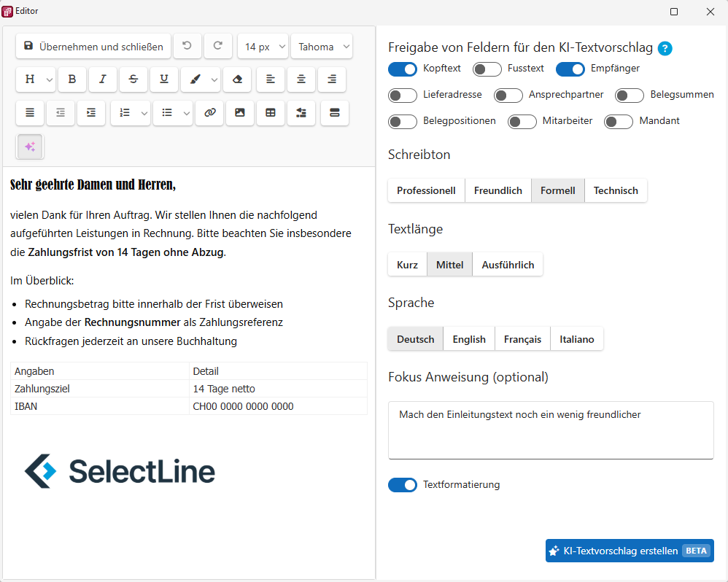Click the placeholder fields insert icon
The image size is (728, 582).
click(301, 113)
